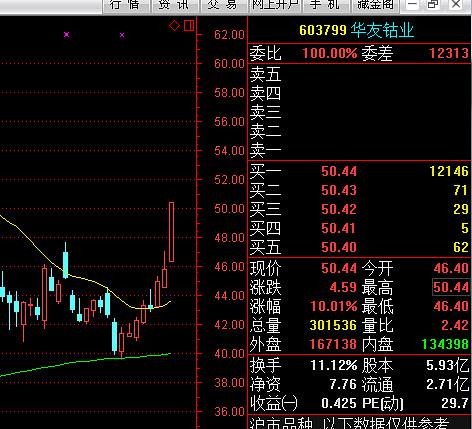
Task: Click the restore window icon
Action: (433, 5)
